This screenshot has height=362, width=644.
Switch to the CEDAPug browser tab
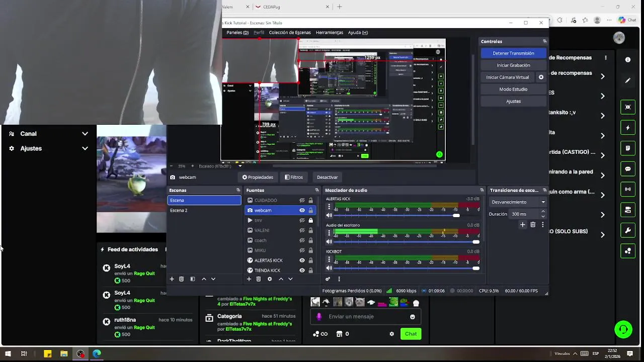293,7
